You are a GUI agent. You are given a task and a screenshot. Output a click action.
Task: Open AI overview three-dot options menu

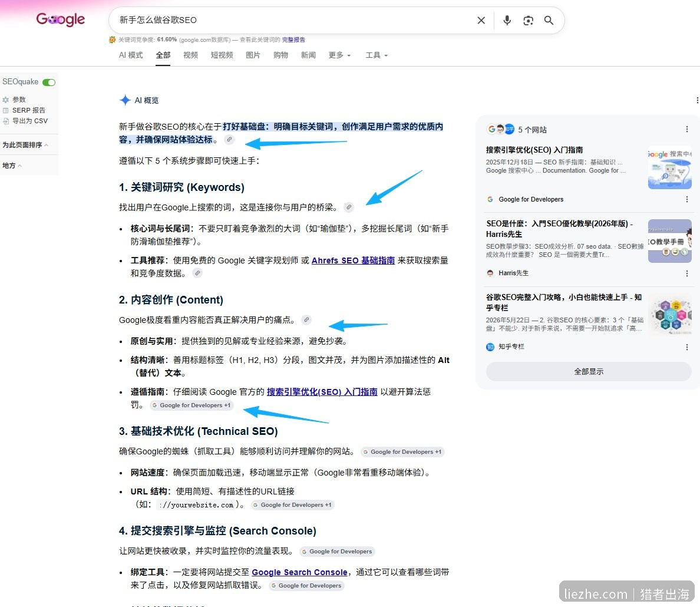[x=696, y=101]
